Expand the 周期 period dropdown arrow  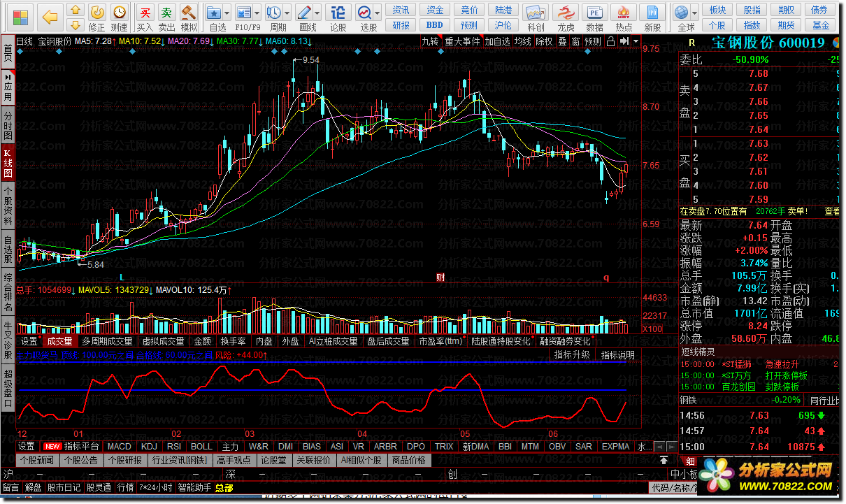[287, 13]
